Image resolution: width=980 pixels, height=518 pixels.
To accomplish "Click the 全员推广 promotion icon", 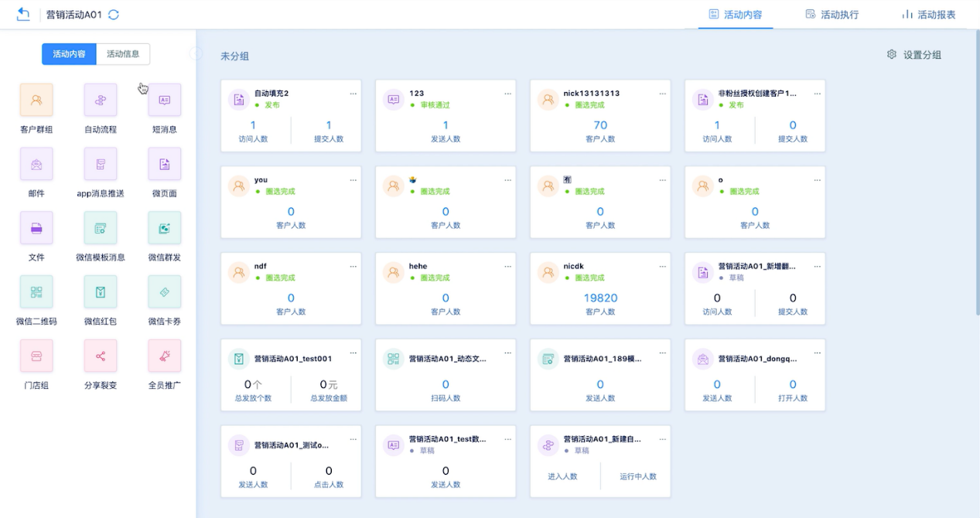I will [164, 356].
